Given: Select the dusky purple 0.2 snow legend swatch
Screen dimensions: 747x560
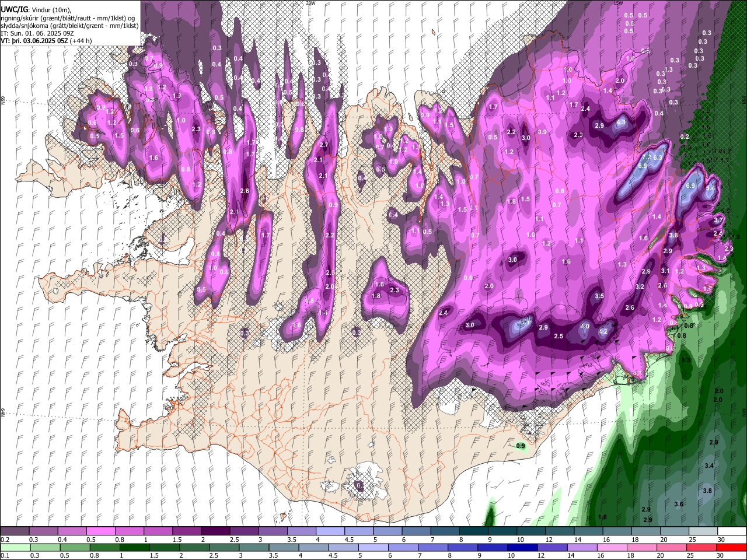Looking at the screenshot, I should coord(15,531).
